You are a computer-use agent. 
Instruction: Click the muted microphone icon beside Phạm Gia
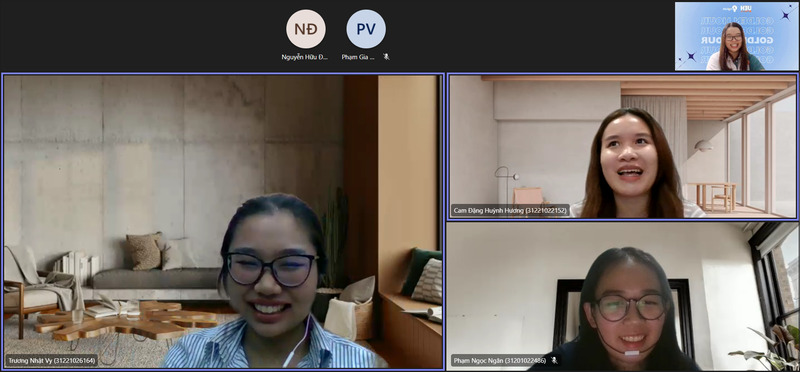tap(386, 57)
